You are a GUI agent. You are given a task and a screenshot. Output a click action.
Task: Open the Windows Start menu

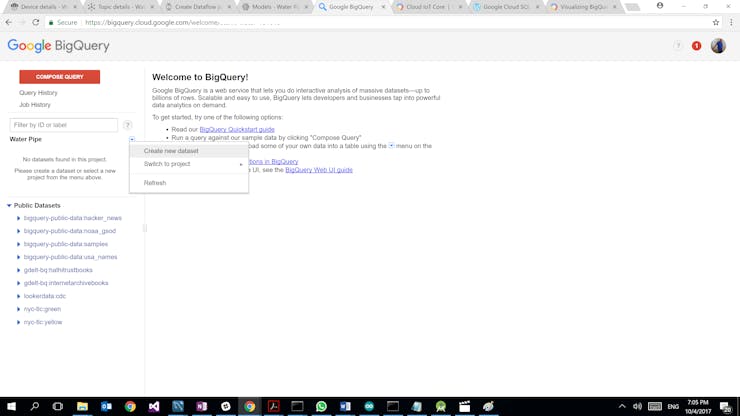11,407
